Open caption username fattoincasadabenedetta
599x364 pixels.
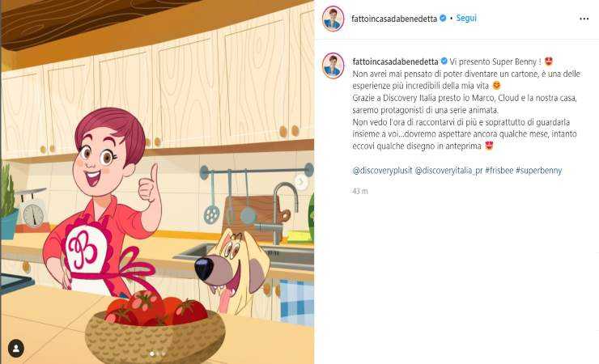(395, 61)
